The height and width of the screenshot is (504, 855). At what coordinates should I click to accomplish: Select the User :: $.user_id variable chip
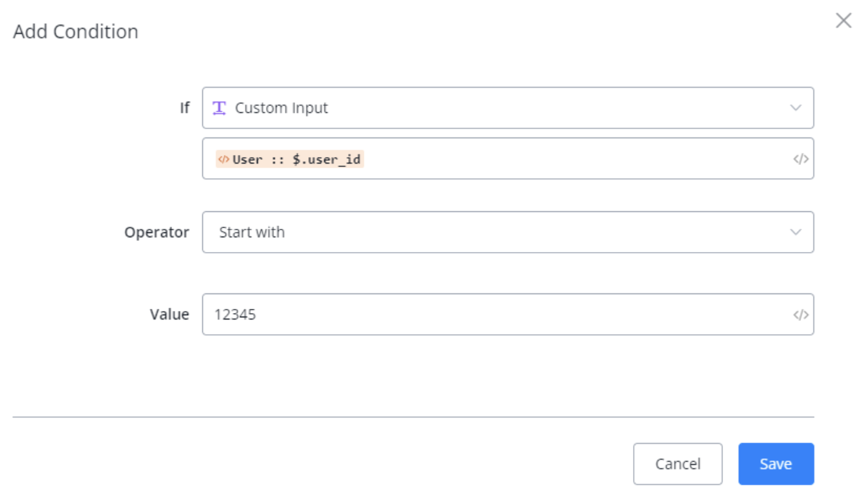coord(289,159)
